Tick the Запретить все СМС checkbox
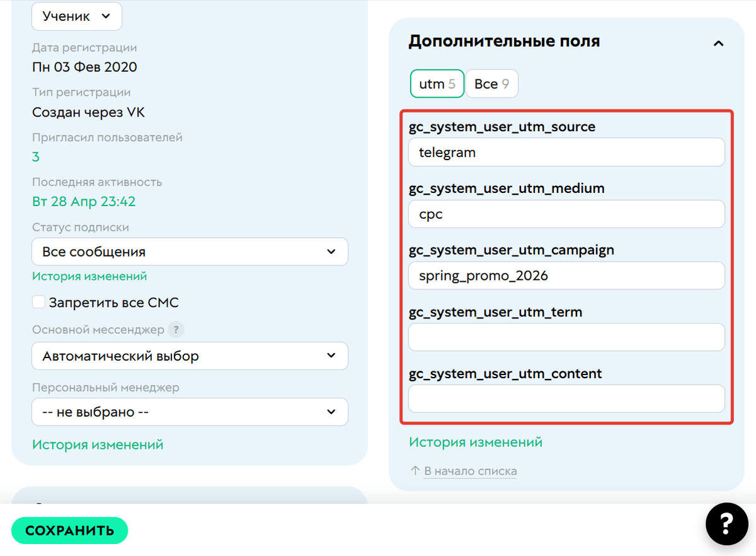This screenshot has height=556, width=756. [39, 303]
